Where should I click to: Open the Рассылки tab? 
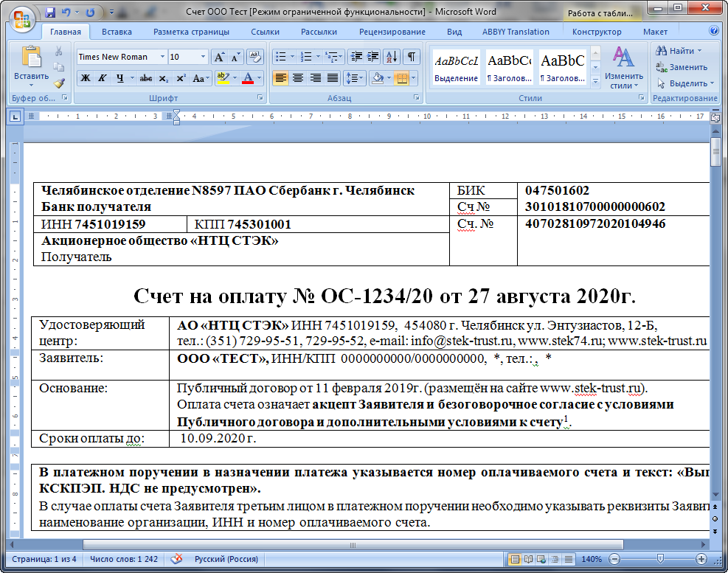click(319, 32)
